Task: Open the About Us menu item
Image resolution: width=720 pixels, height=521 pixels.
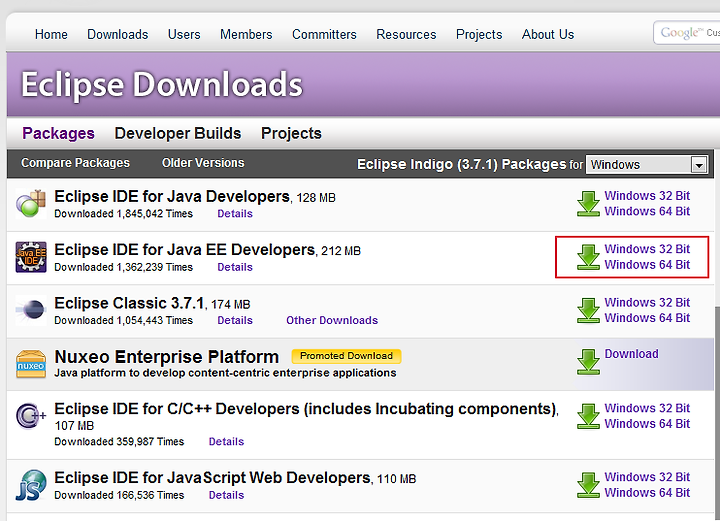Action: click(548, 34)
